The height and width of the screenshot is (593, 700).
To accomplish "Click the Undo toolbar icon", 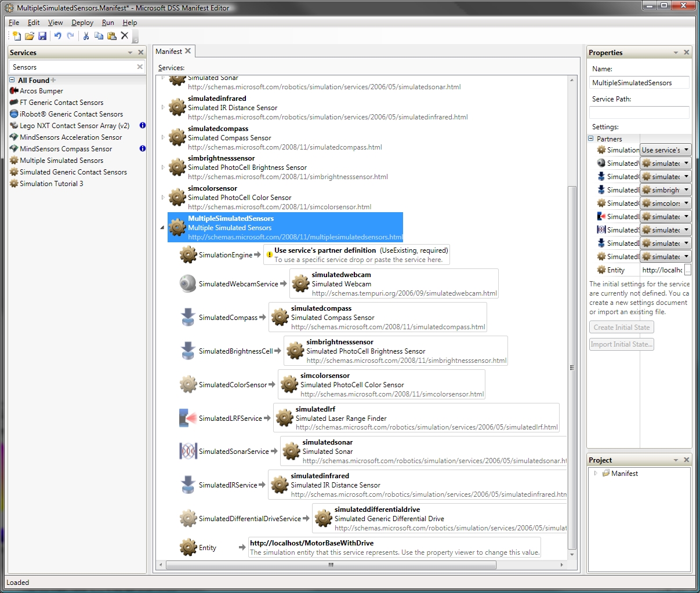I will click(x=57, y=36).
